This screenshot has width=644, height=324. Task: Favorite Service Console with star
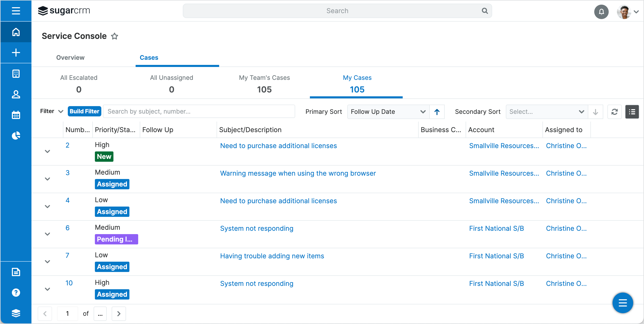tap(114, 36)
